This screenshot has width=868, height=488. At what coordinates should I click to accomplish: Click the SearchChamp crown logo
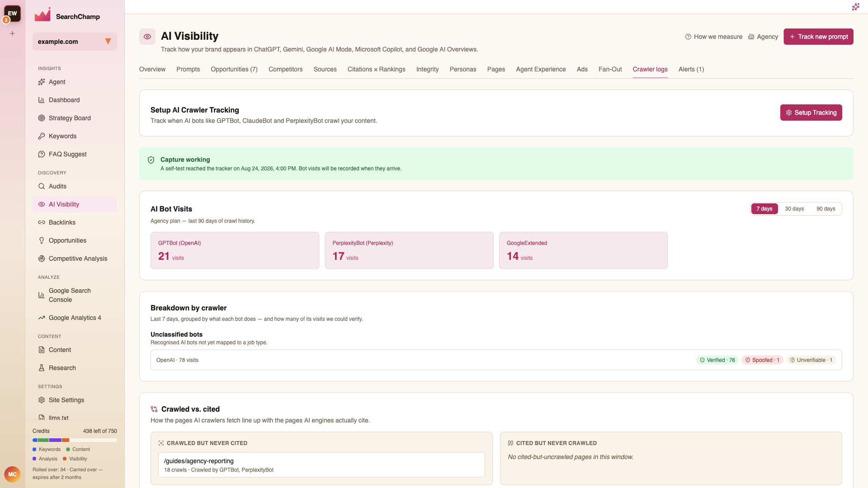pos(42,14)
